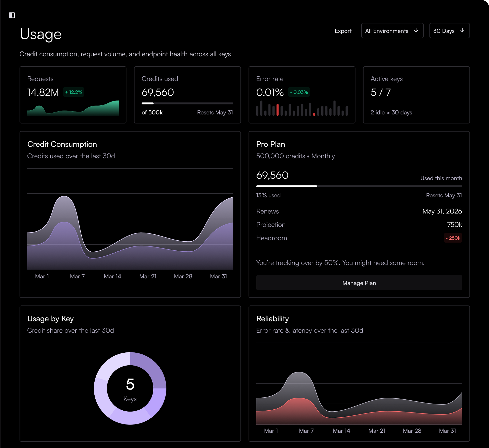Click the Export button
Viewport: 489px width, 448px height.
(343, 31)
